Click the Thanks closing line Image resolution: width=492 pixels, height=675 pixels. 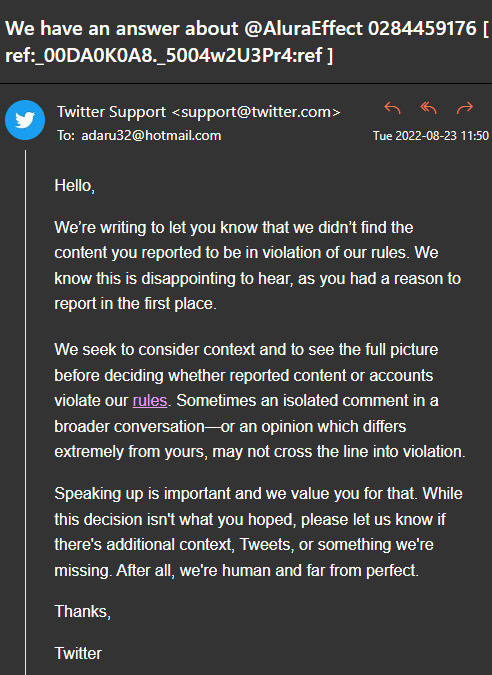point(83,611)
